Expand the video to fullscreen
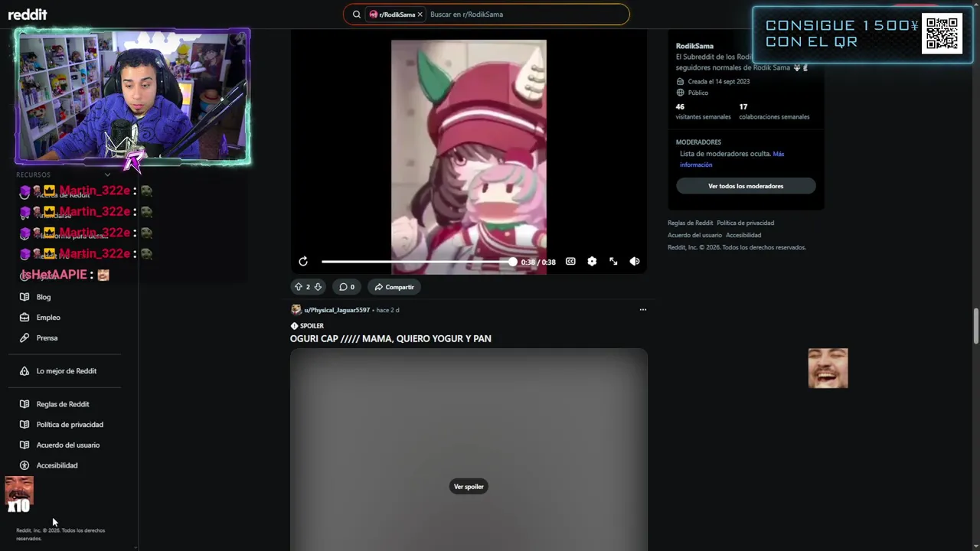This screenshot has height=551, width=980. 613,262
